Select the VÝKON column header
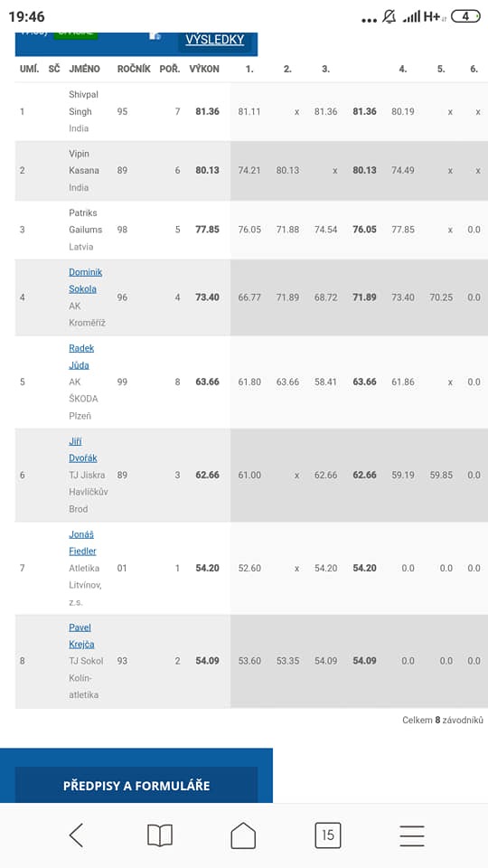The width and height of the screenshot is (488, 868). coord(204,70)
